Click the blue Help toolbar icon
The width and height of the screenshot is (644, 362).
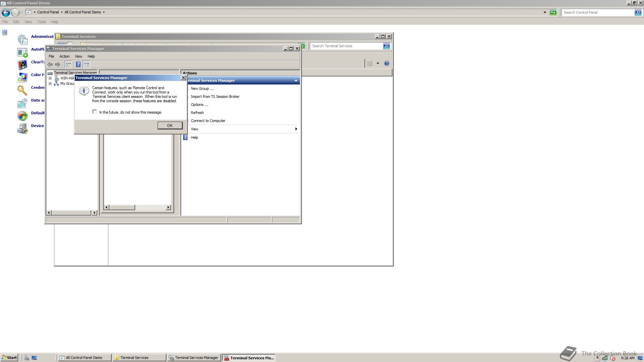[x=78, y=64]
